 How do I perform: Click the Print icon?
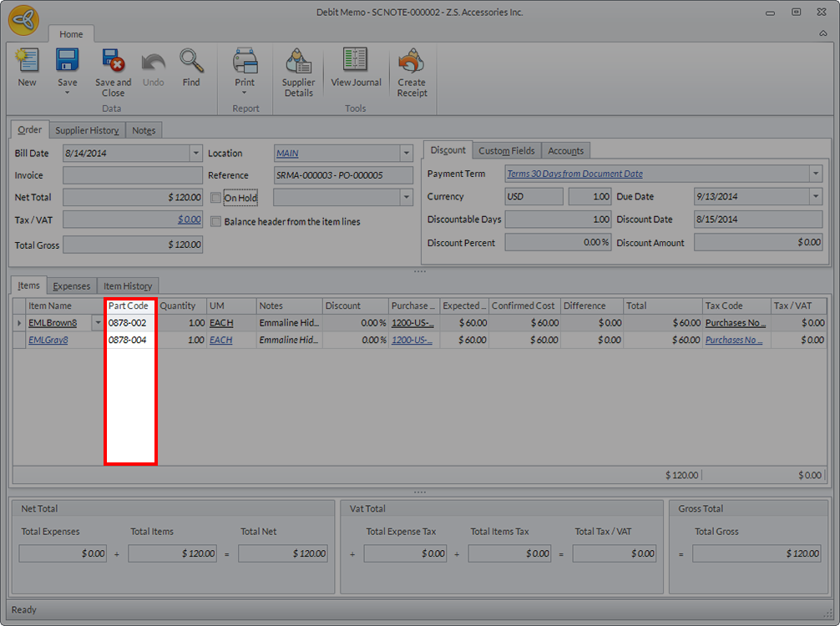tap(245, 62)
